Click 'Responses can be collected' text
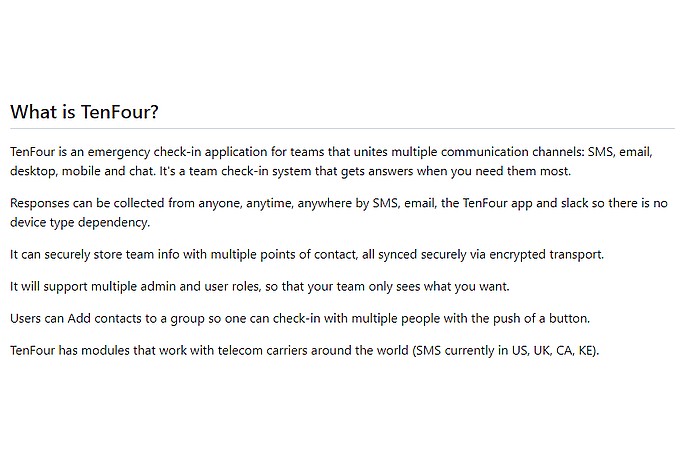690x460 pixels. [87, 203]
